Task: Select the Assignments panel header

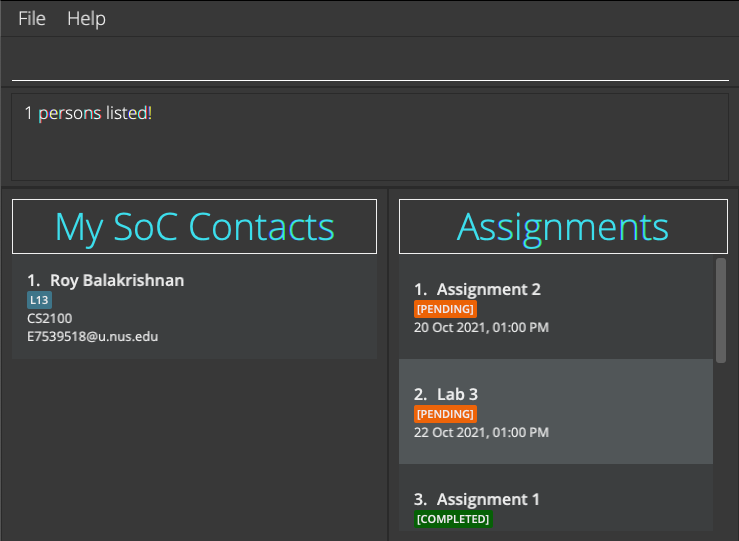Action: click(563, 227)
